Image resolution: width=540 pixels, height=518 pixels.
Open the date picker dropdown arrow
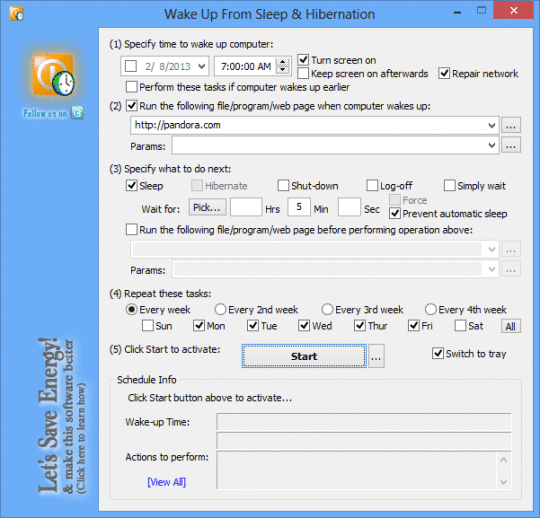(202, 66)
